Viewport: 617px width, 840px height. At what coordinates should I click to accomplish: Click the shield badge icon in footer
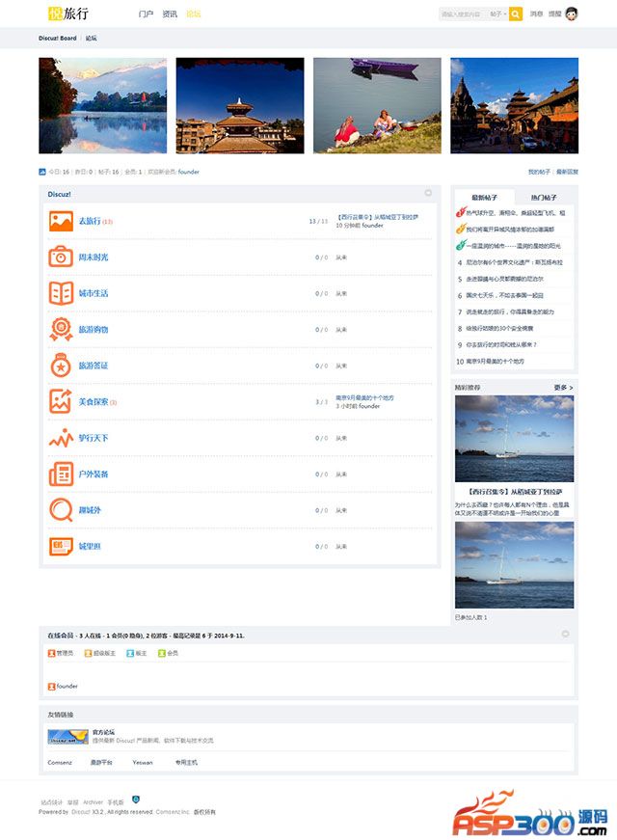[136, 799]
